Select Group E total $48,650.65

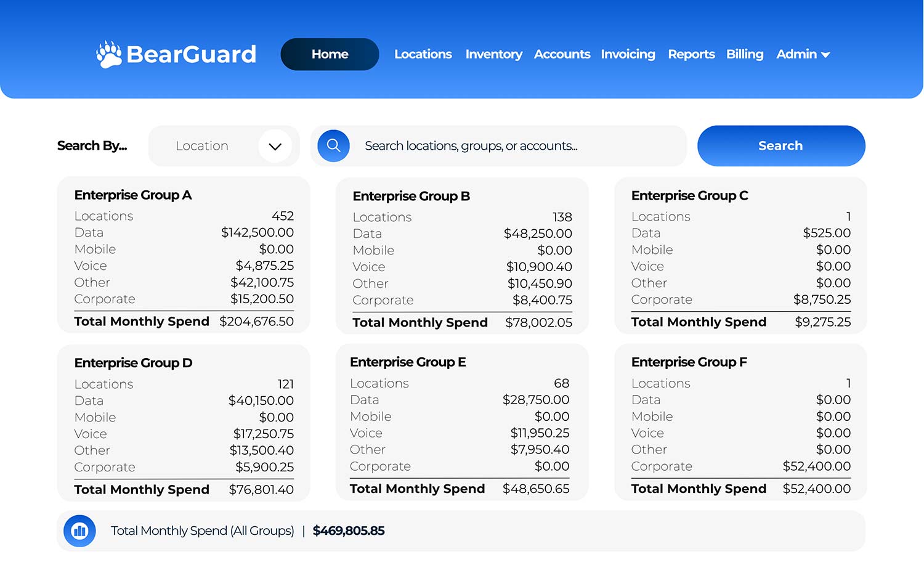(x=536, y=489)
